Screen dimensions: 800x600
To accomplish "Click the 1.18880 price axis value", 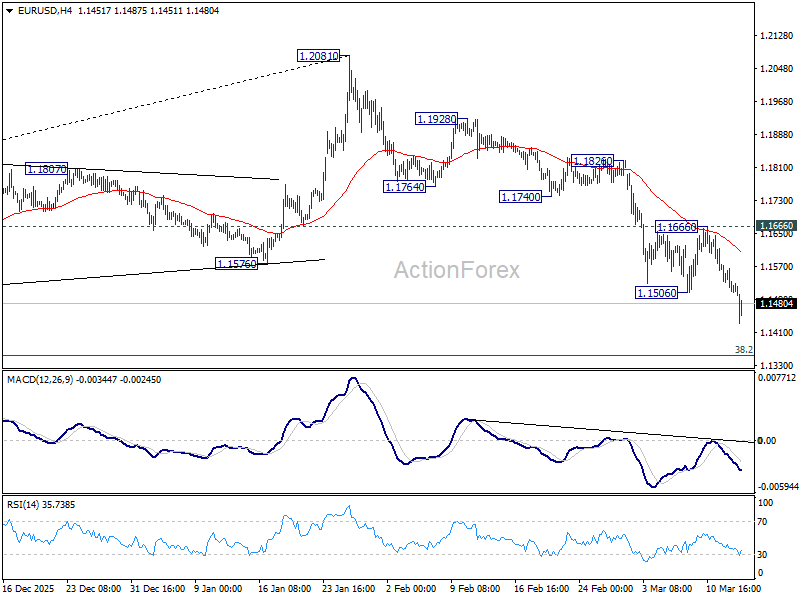I will (x=777, y=135).
